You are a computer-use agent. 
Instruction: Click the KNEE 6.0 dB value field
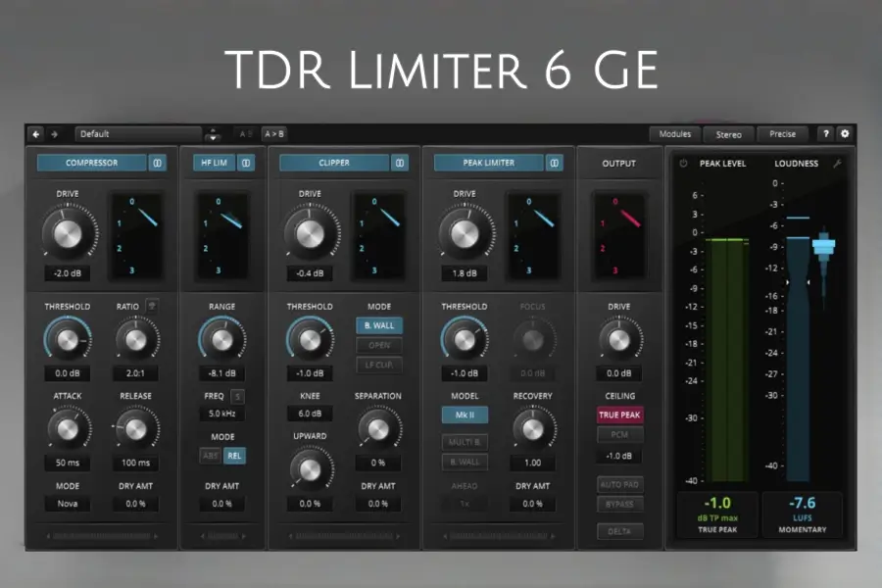coord(310,414)
